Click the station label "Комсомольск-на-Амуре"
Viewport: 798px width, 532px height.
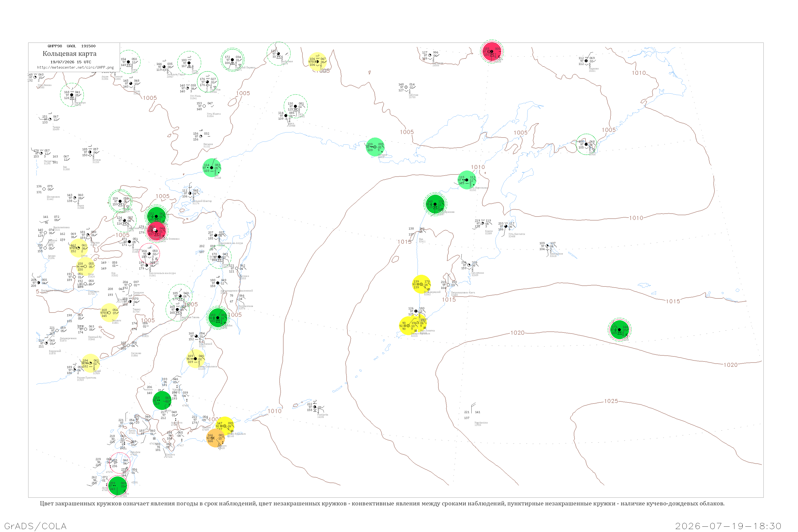tap(162, 273)
